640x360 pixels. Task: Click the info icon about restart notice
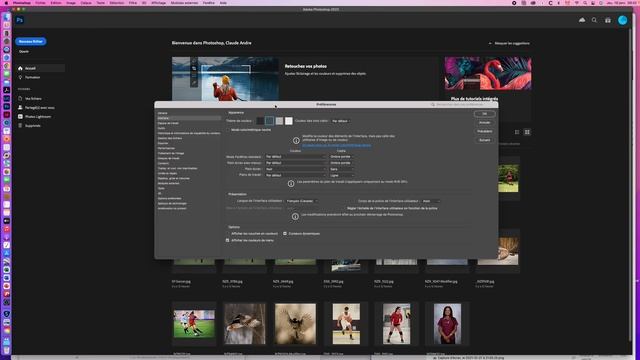295,216
